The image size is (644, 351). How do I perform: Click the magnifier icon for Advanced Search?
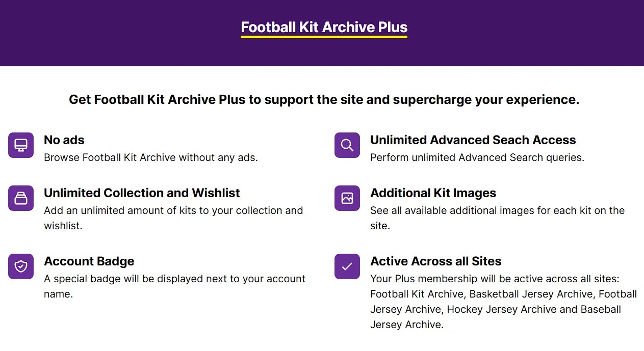(x=347, y=145)
